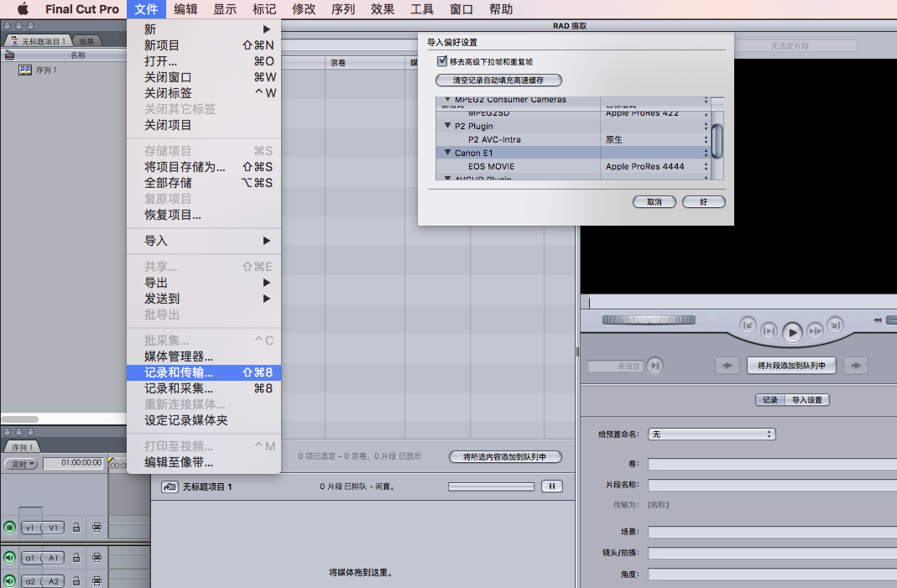The width and height of the screenshot is (897, 588).
Task: Click the 序列 1 sequence icon in the browser
Action: (x=25, y=70)
